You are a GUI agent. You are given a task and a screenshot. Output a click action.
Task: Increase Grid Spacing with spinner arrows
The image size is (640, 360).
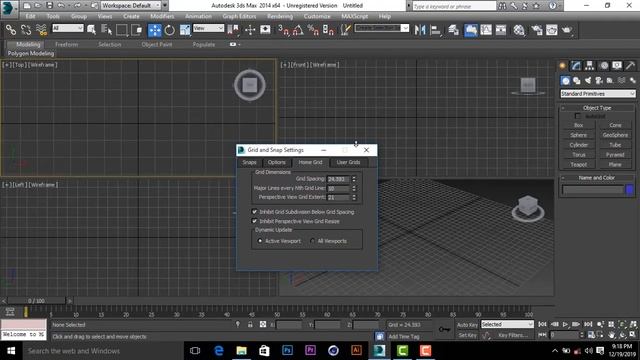[354, 177]
